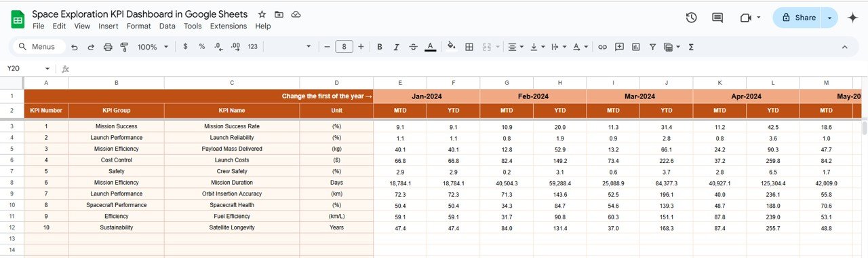Click the Name box showing Y20
The width and height of the screenshot is (868, 258).
pyautogui.click(x=28, y=69)
